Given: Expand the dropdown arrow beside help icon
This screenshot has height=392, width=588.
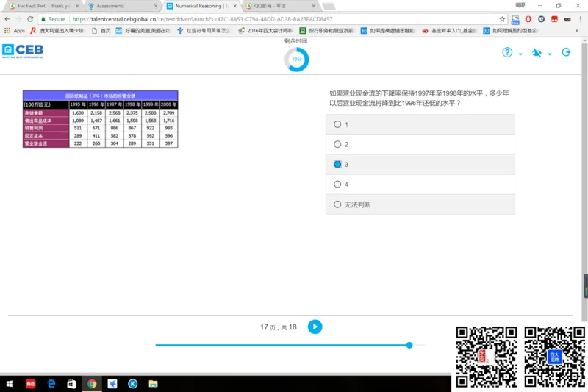Looking at the screenshot, I should 520,54.
